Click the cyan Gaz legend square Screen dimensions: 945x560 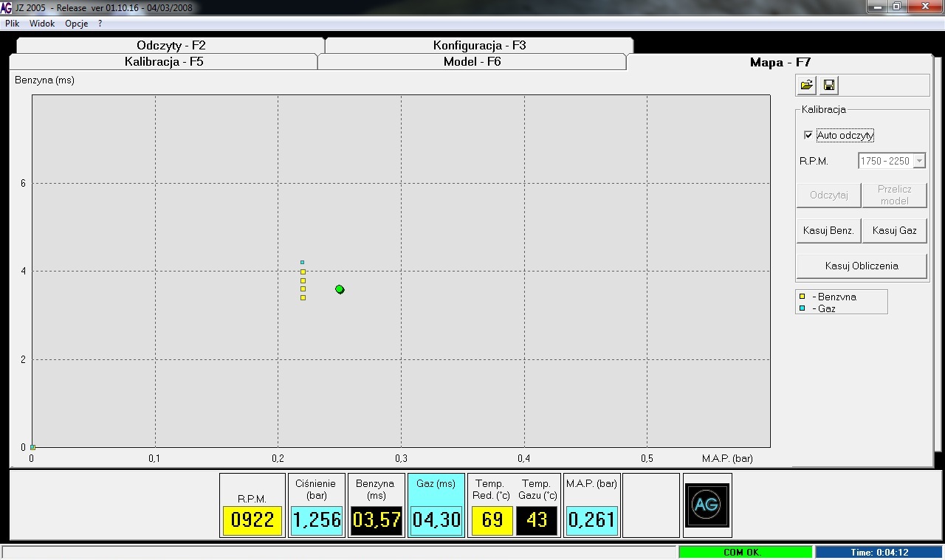[803, 308]
